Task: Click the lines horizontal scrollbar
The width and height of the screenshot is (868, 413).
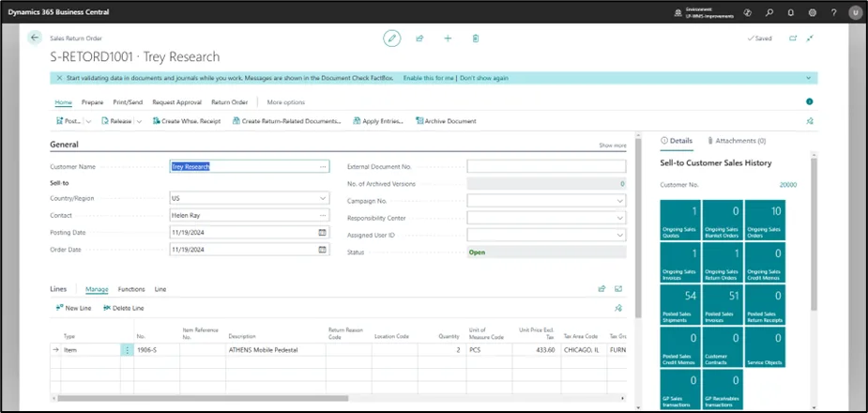Action: (x=203, y=398)
